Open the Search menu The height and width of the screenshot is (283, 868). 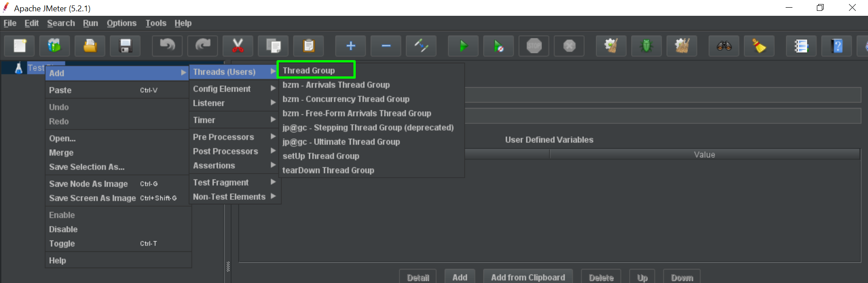61,23
